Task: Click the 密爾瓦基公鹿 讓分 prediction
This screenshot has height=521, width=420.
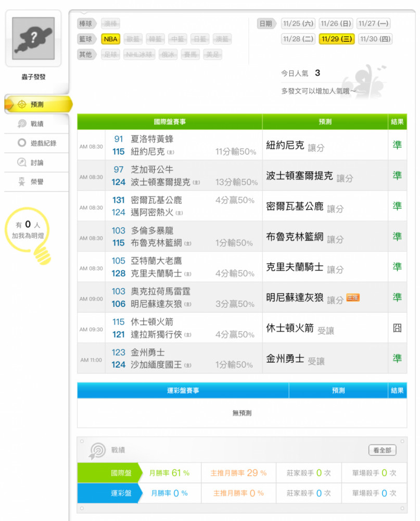Action: click(305, 207)
